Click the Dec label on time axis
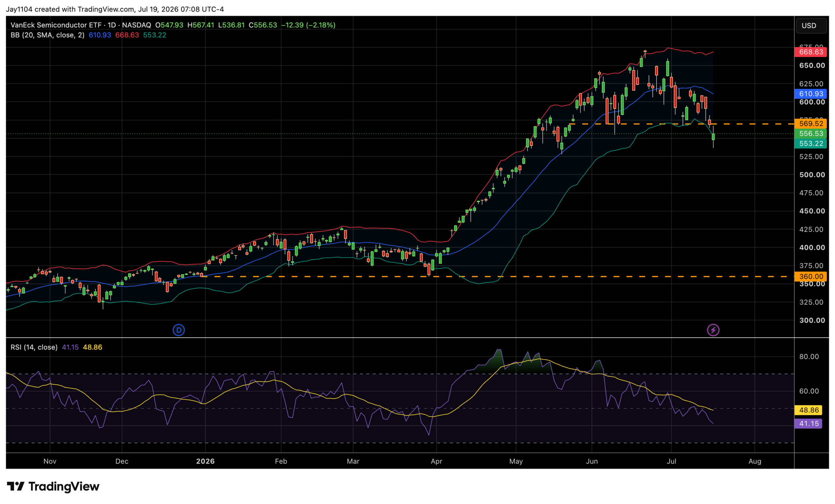Image resolution: width=835 pixels, height=504 pixels. pyautogui.click(x=122, y=461)
